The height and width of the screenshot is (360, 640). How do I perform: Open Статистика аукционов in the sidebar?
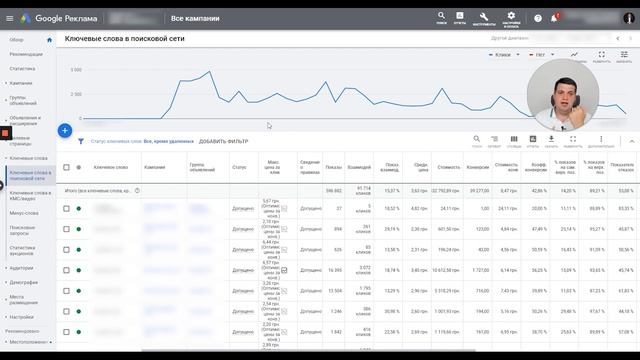coord(22,251)
